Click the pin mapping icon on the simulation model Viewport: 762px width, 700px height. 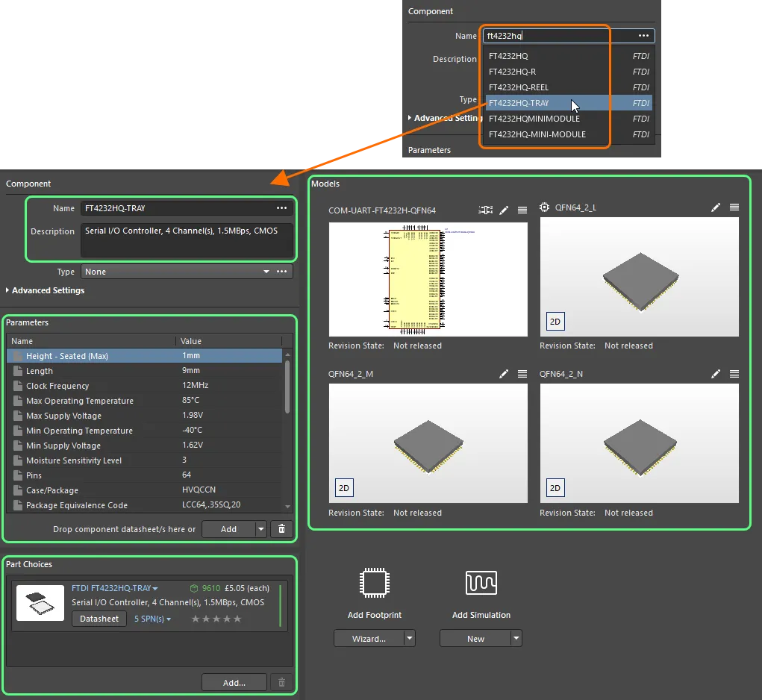(484, 210)
